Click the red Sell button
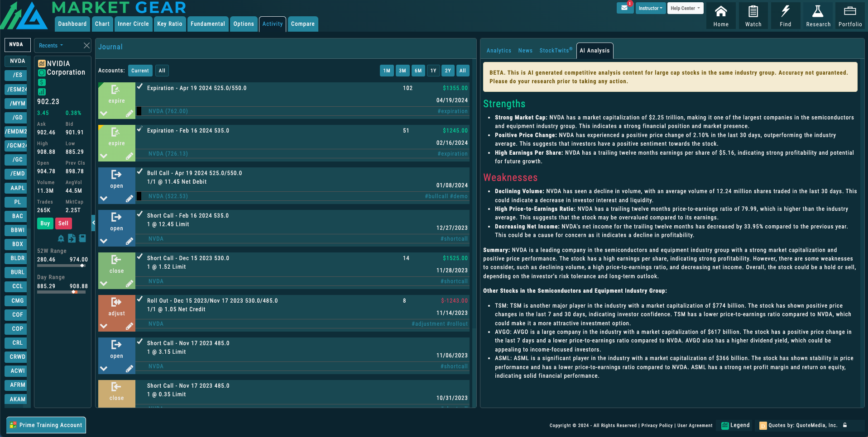This screenshot has height=437, width=868. (63, 223)
